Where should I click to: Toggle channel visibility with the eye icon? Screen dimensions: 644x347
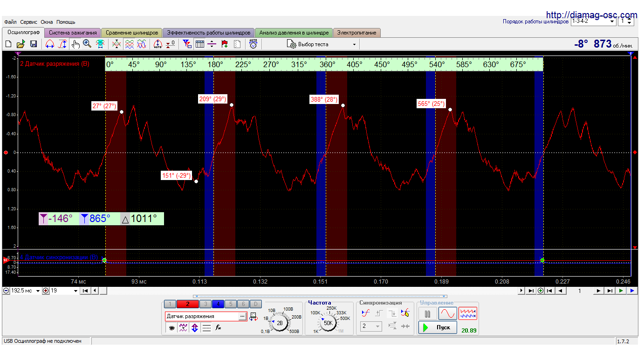tap(172, 328)
